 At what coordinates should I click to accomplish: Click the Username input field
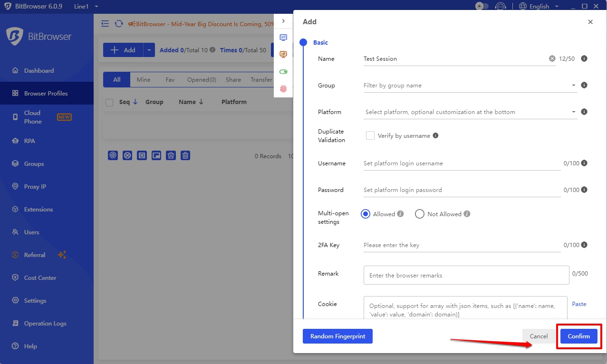click(462, 163)
